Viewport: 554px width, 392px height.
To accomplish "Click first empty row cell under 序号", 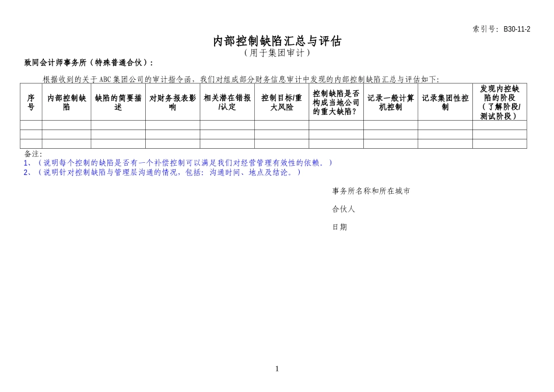I will pos(31,125).
